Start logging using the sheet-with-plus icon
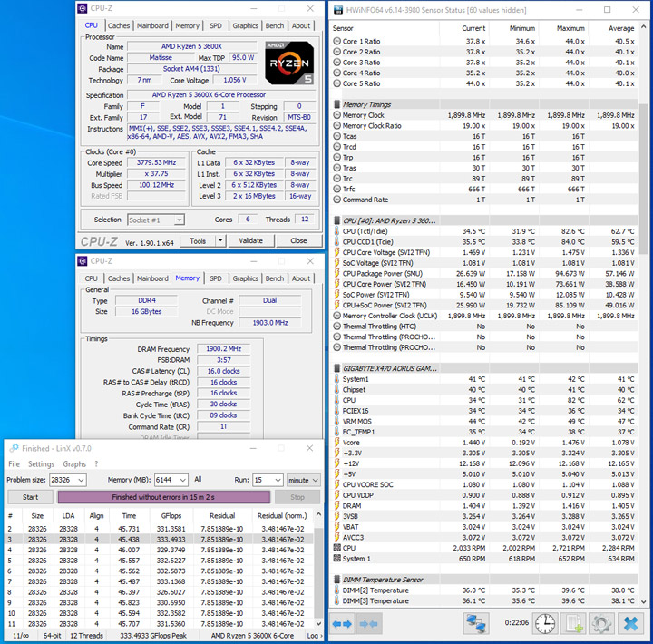Image resolution: width=653 pixels, height=644 pixels. click(574, 624)
